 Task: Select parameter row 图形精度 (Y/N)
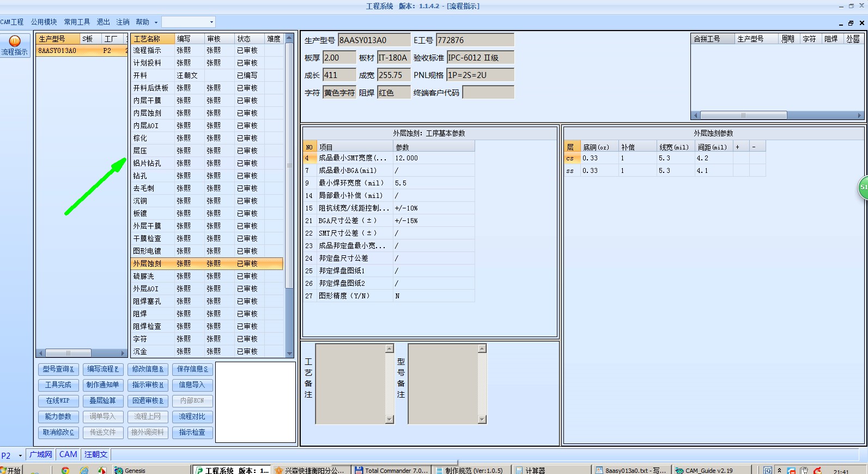coord(389,296)
